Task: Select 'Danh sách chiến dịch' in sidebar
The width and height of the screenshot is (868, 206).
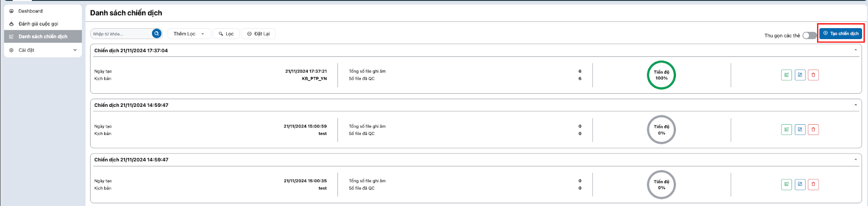Action: [43, 36]
